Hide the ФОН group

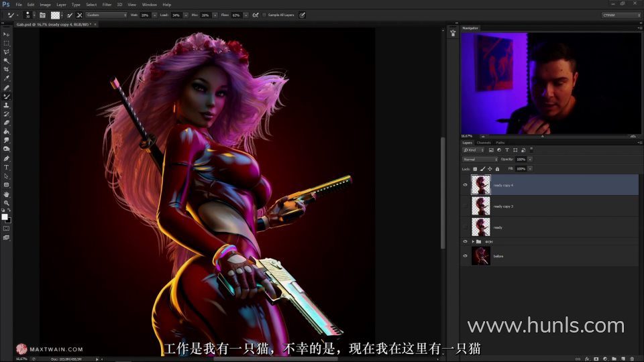tap(465, 242)
